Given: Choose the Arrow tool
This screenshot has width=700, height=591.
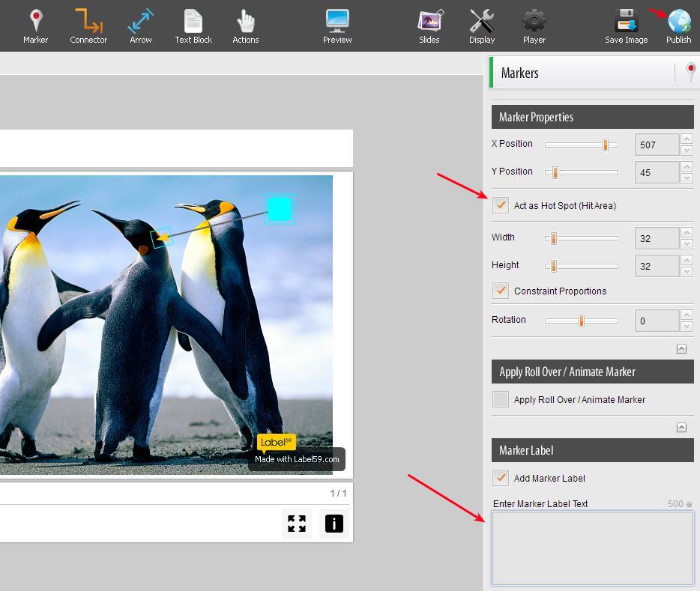Looking at the screenshot, I should (140, 25).
